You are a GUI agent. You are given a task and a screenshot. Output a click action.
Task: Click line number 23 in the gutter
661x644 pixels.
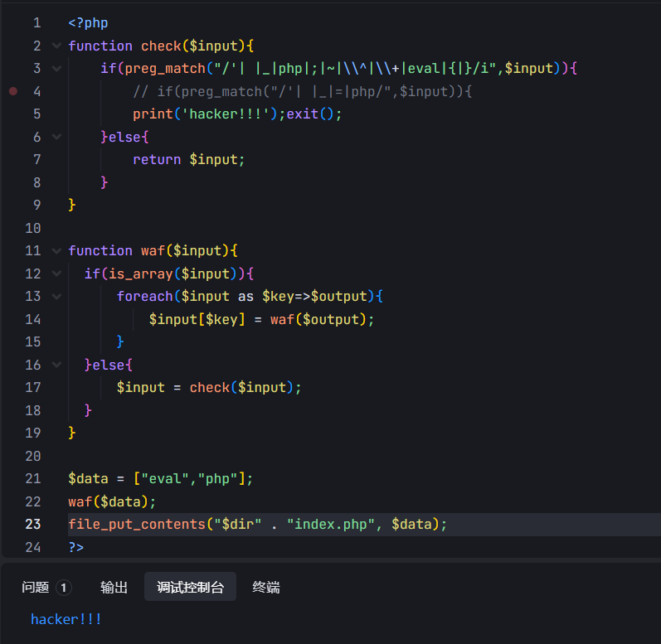33,524
